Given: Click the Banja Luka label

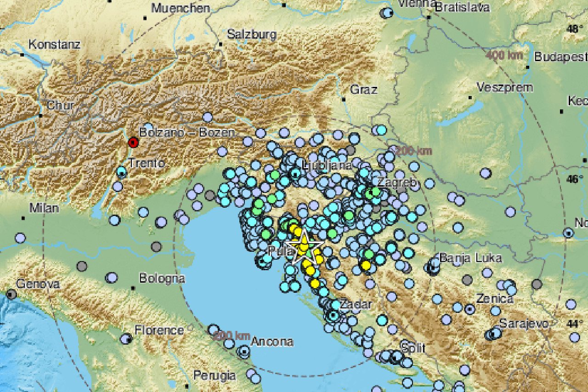Looking at the screenshot, I should tap(471, 258).
